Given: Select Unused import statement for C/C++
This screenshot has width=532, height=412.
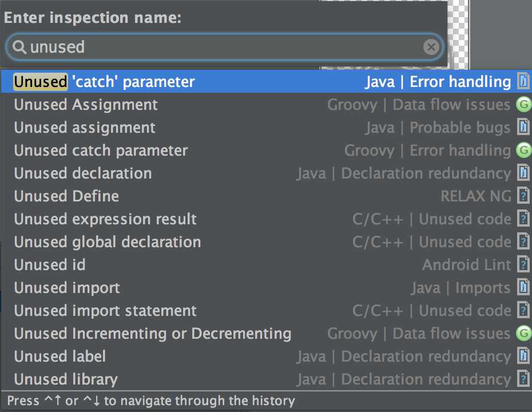Looking at the screenshot, I should 105,311.
